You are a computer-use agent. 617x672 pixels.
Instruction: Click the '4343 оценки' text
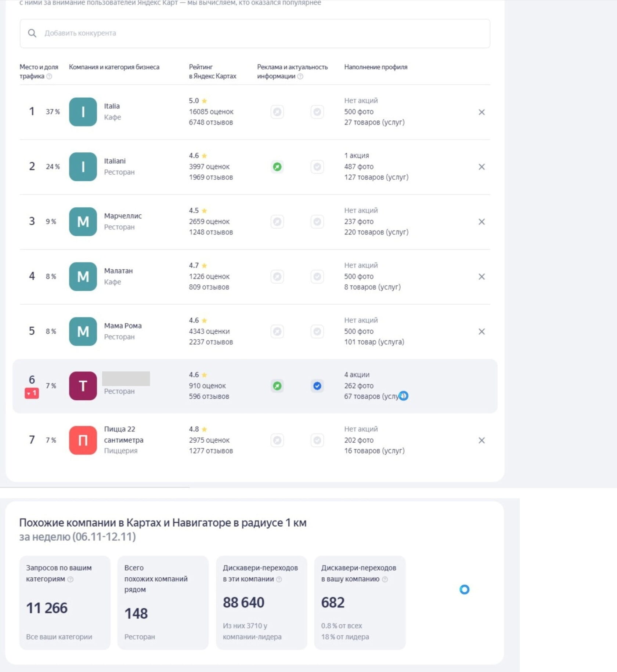[x=209, y=331]
